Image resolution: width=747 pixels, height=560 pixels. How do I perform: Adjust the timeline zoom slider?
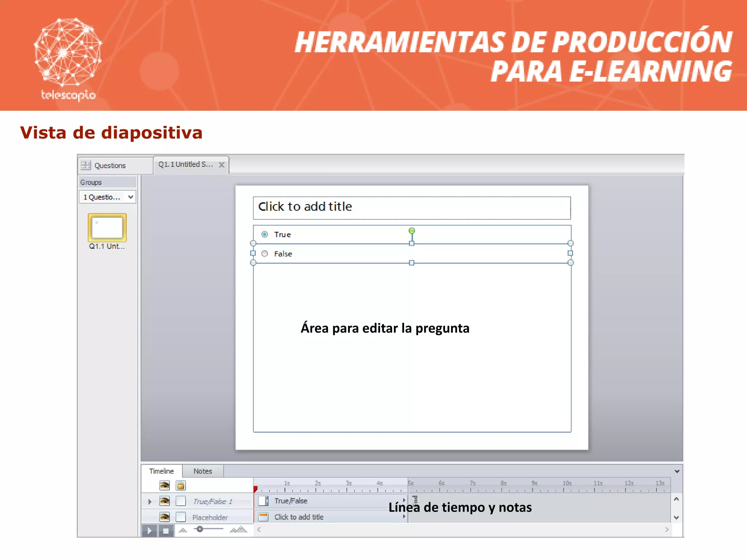(200, 529)
